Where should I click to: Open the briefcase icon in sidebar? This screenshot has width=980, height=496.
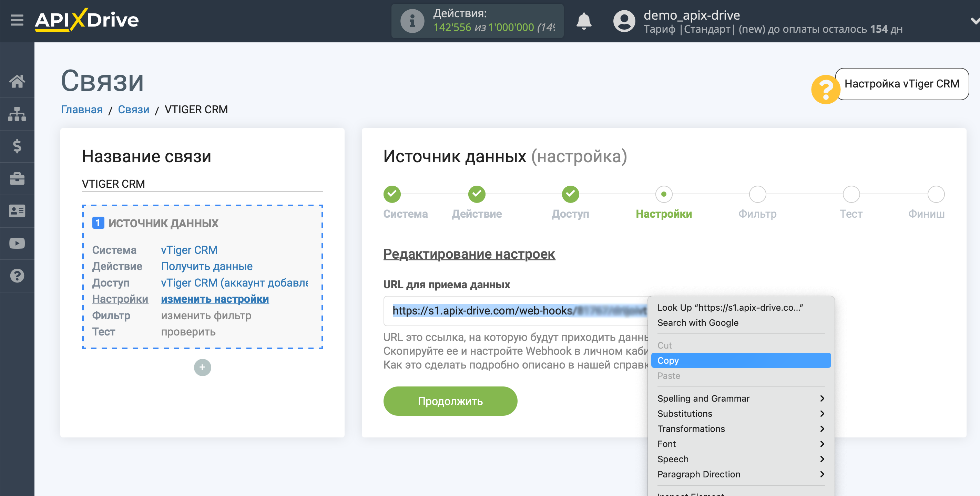(17, 179)
